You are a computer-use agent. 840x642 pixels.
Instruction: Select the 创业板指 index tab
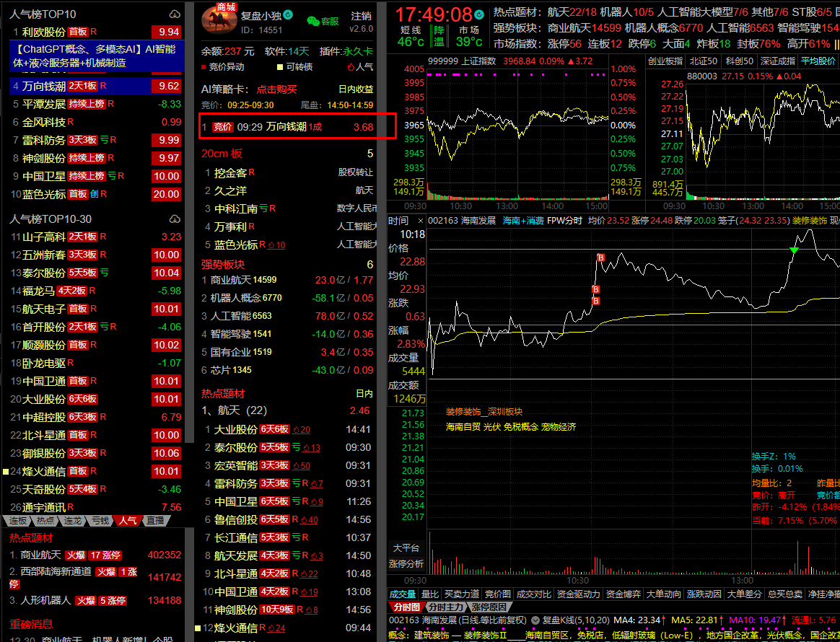pos(665,61)
